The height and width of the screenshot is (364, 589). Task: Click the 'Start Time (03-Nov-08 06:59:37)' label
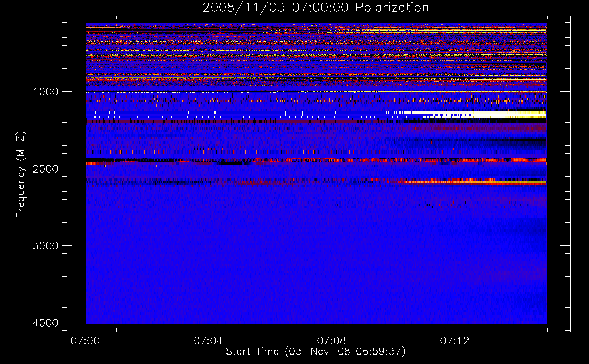[316, 352]
